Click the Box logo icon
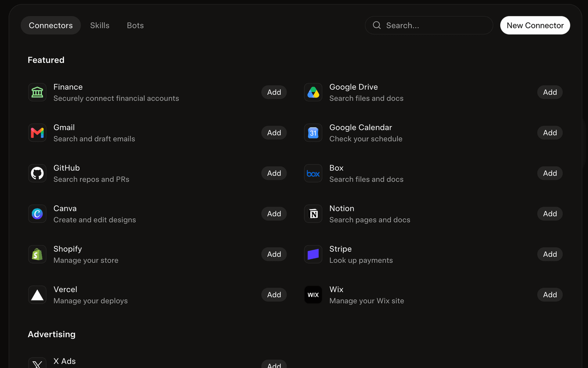 (x=313, y=173)
